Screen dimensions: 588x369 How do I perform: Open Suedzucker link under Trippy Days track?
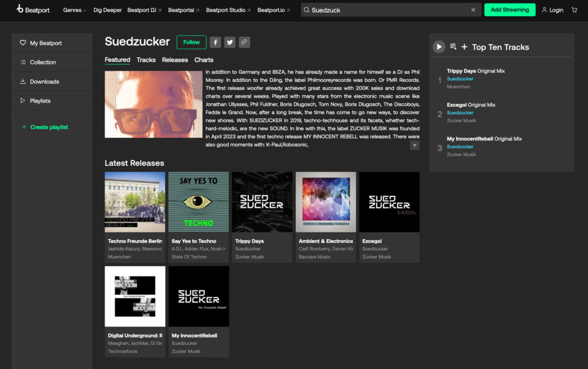point(460,79)
